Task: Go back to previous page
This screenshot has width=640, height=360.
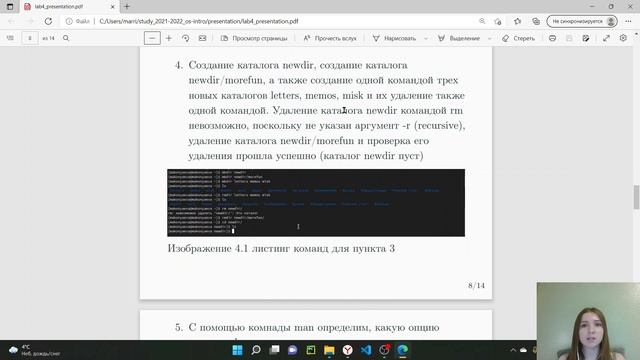Action: point(11,21)
